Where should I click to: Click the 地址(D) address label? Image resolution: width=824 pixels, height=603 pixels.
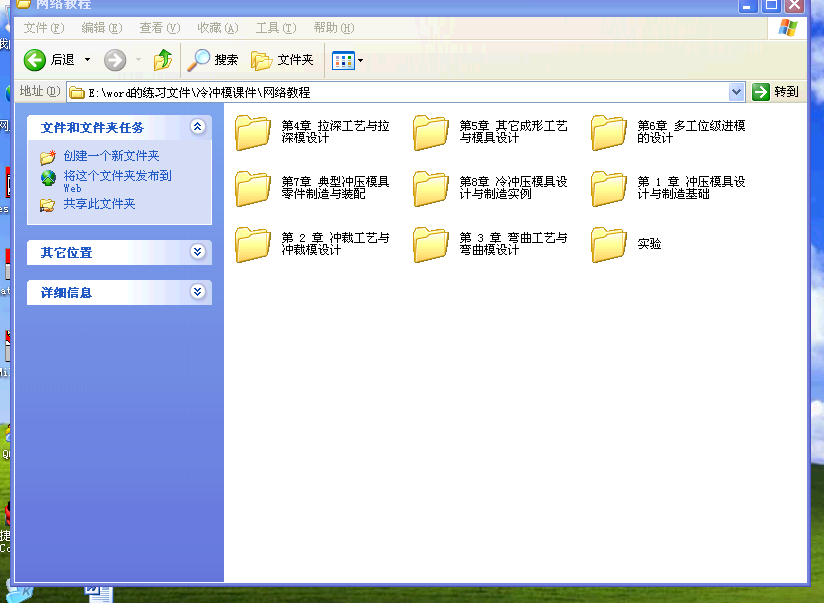pos(39,91)
